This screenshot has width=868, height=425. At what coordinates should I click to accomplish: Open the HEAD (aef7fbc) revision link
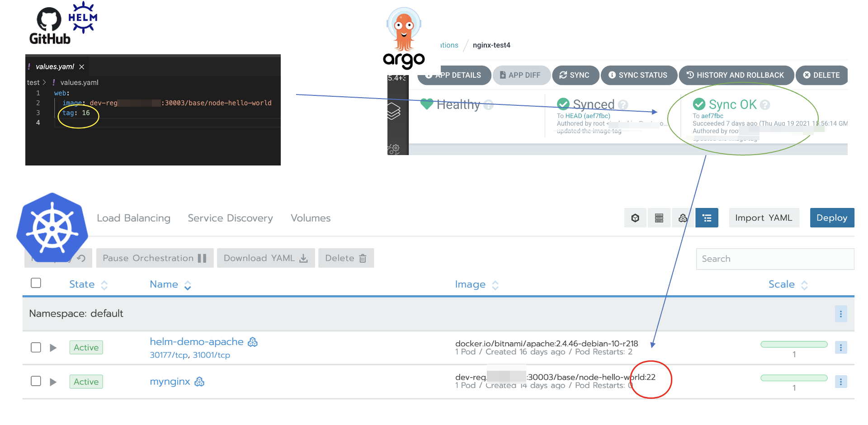coord(588,116)
